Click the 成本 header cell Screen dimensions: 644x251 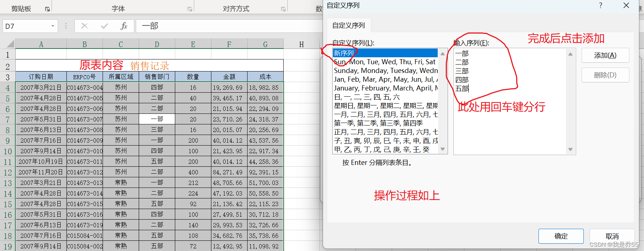pos(265,77)
